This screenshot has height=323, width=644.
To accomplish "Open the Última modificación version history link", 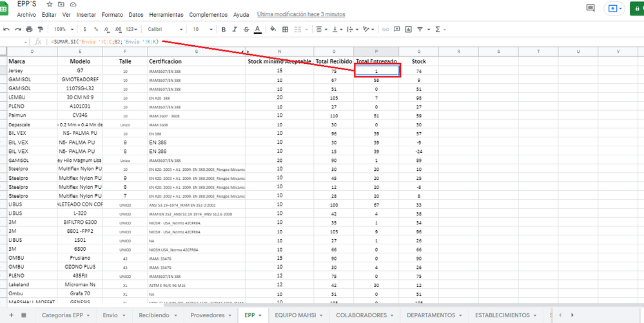I will coord(301,14).
